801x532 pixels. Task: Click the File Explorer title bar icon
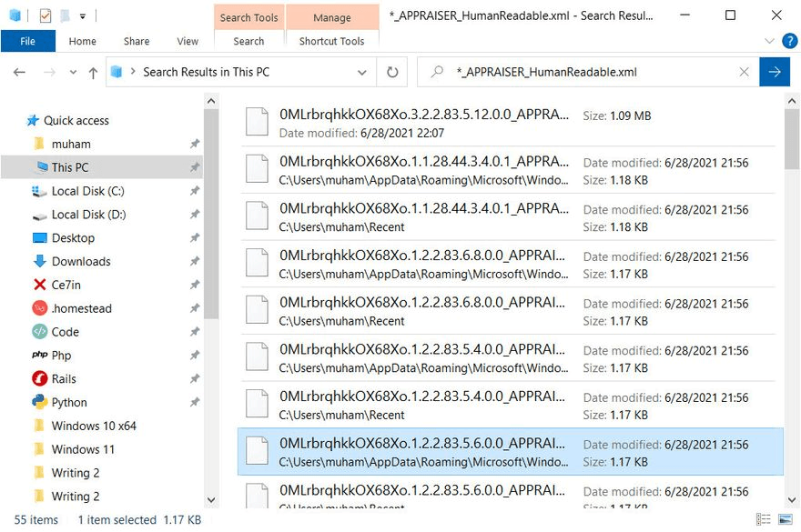[15, 15]
